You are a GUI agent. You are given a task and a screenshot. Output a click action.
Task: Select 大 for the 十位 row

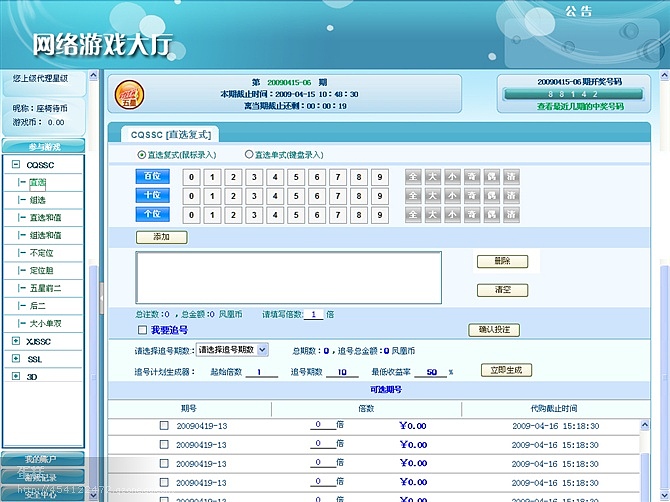432,196
